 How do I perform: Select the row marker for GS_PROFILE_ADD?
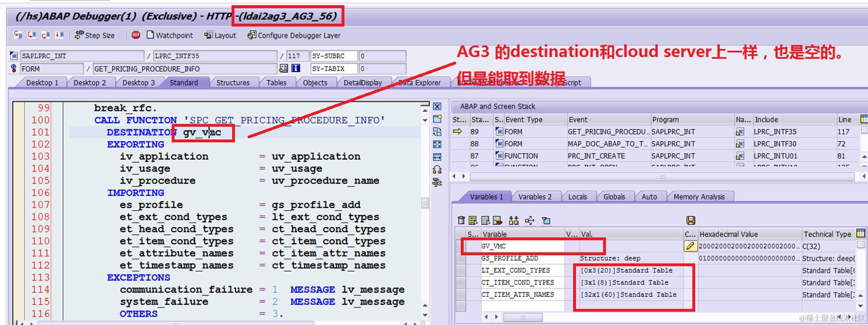click(x=460, y=258)
